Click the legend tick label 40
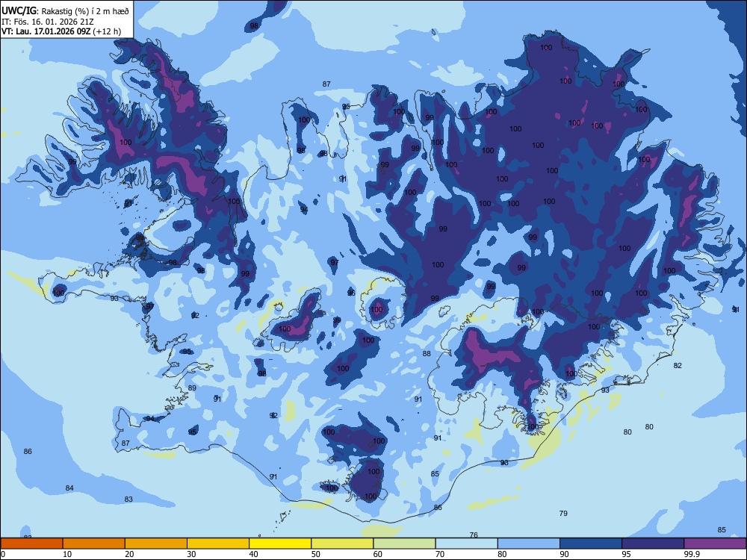This screenshot has width=747, height=560. coord(253,554)
